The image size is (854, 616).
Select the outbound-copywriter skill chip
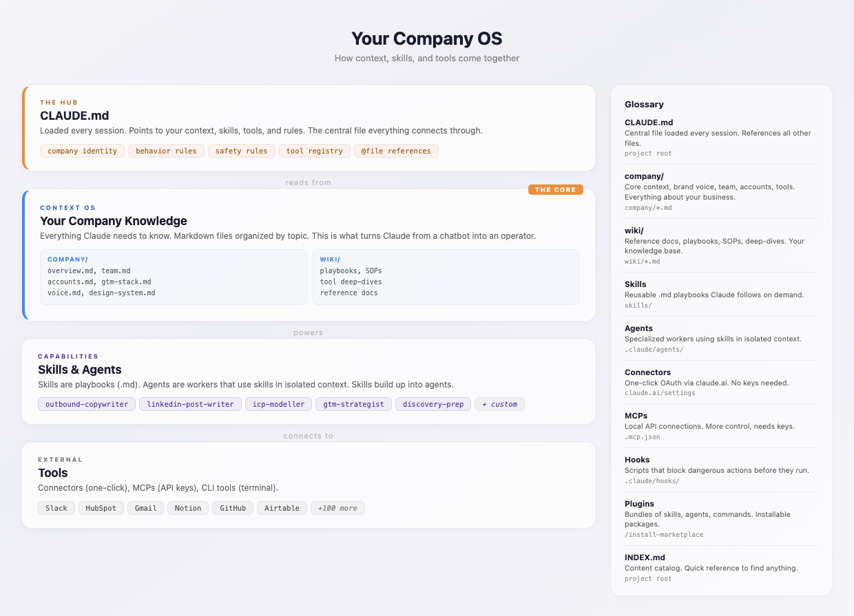tap(87, 404)
